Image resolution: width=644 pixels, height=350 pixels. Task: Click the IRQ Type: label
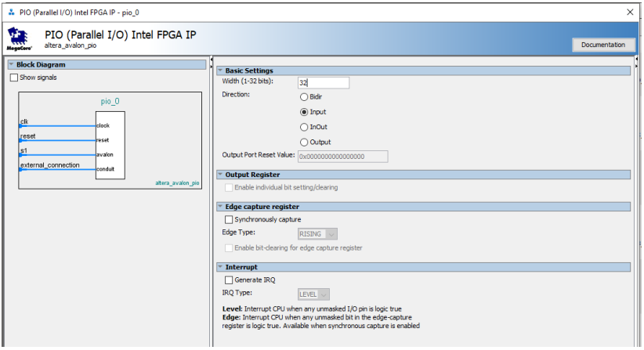coord(237,293)
